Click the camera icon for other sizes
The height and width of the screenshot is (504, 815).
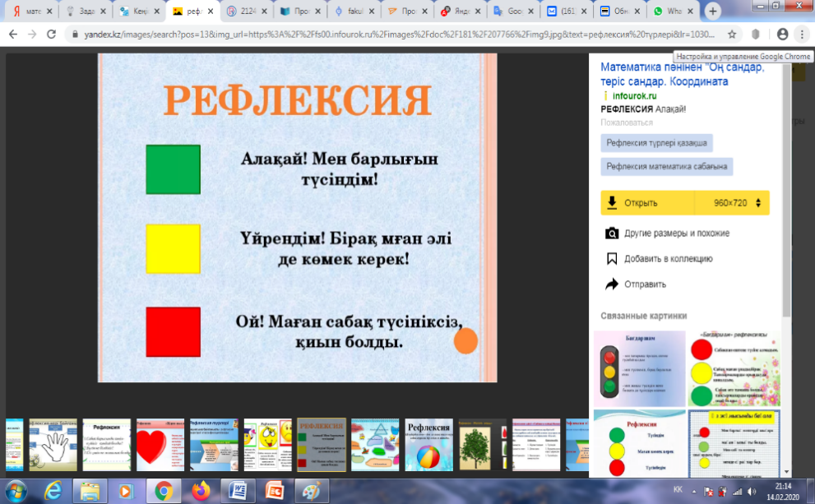pos(612,233)
